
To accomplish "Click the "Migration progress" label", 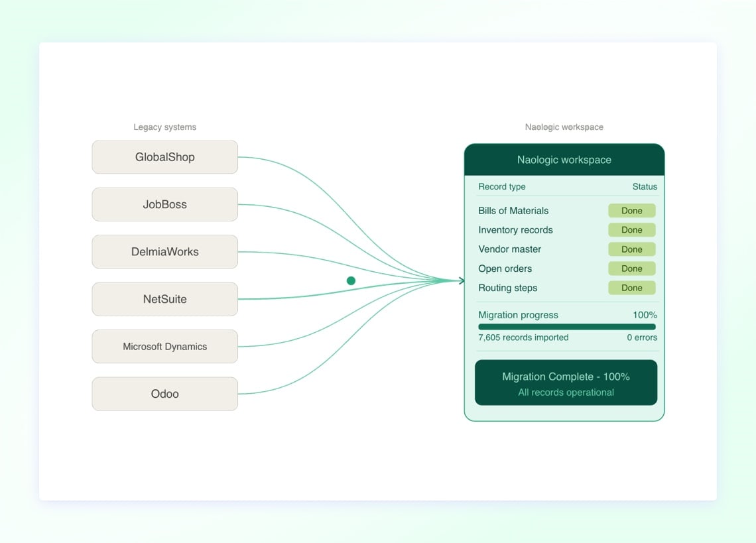I will point(519,315).
